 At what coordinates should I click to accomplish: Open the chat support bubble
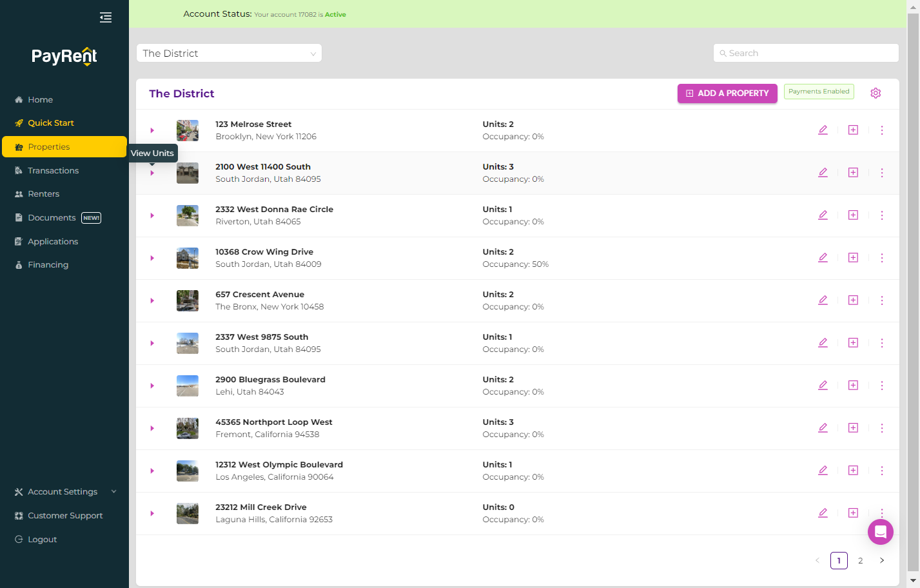[881, 532]
